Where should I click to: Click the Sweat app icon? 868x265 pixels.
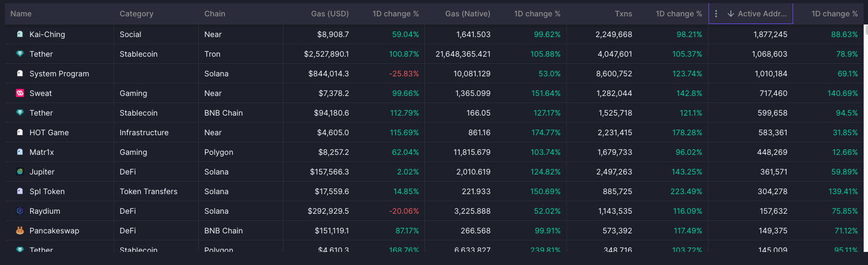pos(20,93)
